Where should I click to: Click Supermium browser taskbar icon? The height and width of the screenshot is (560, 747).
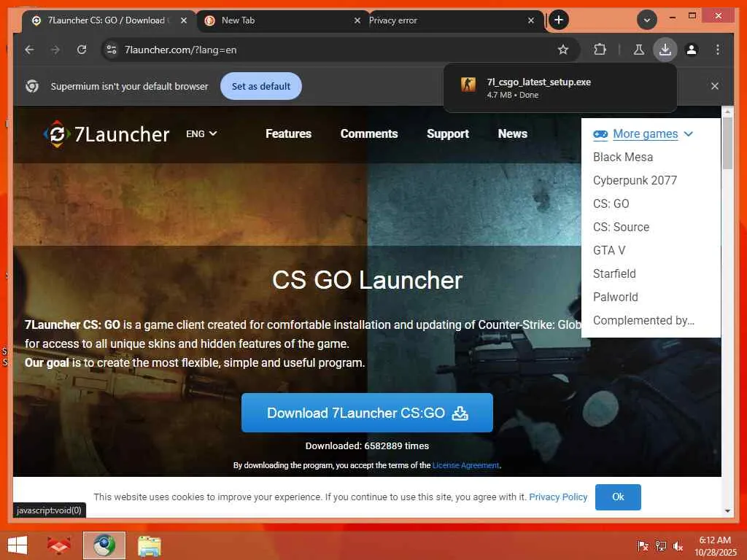tap(104, 545)
